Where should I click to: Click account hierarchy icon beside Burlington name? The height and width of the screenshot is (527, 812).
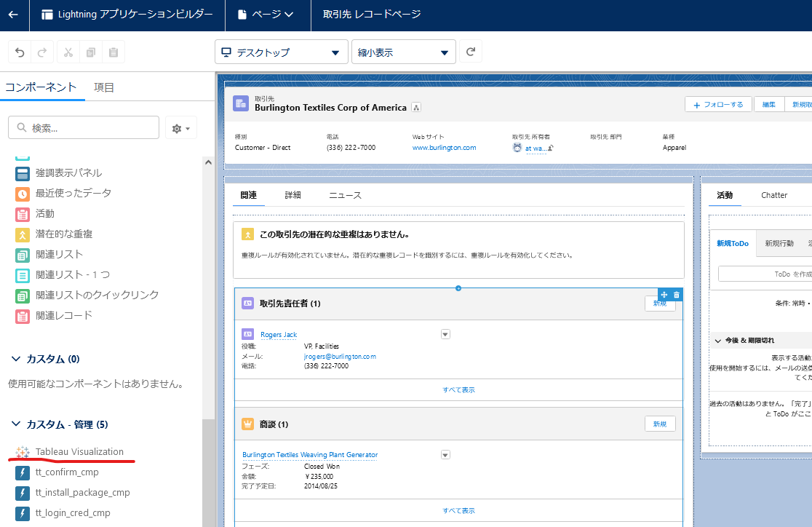click(x=416, y=107)
